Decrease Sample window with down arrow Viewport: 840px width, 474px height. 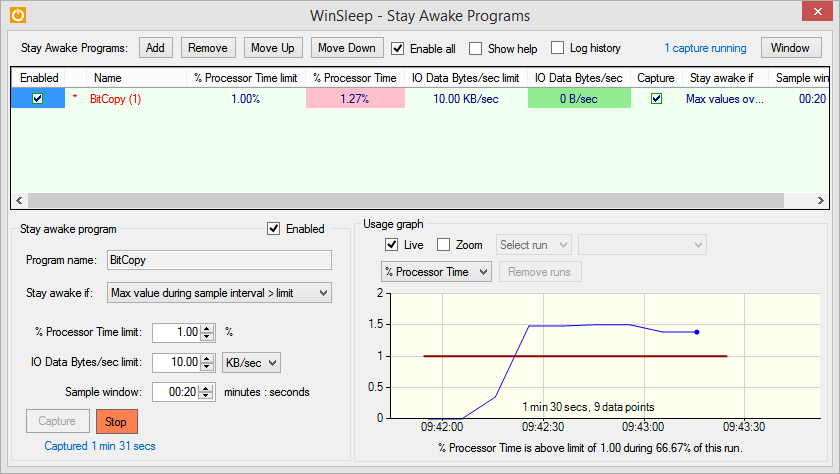(206, 396)
